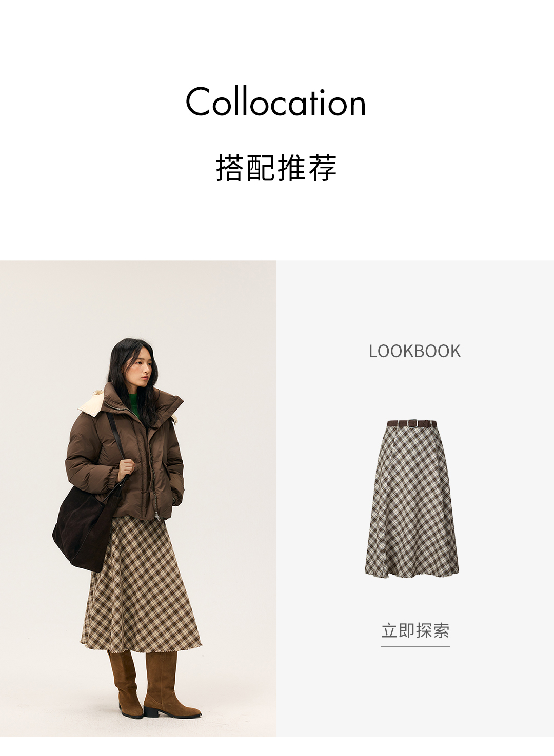Click the model's rear suede boot
The width and height of the screenshot is (554, 756).
[x=125, y=684]
